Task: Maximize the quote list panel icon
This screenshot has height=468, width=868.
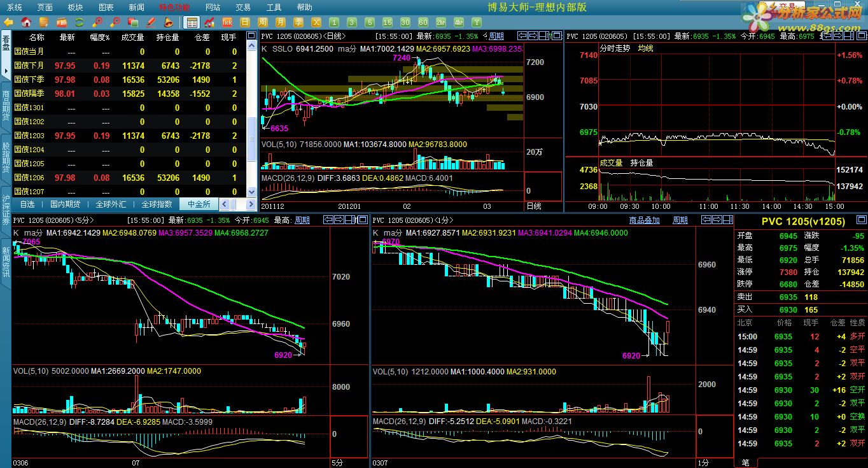Action: tap(251, 35)
